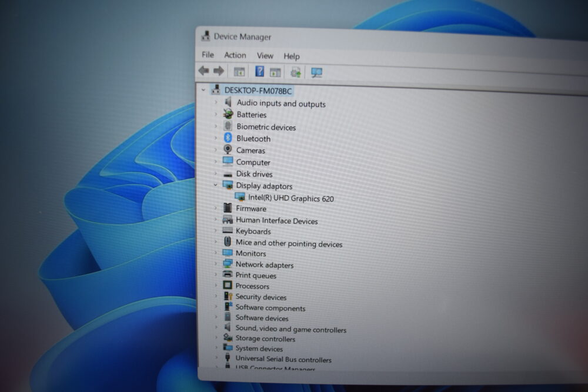Click the Forward arrow toolbar button
This screenshot has height=392, width=588.
[219, 71]
